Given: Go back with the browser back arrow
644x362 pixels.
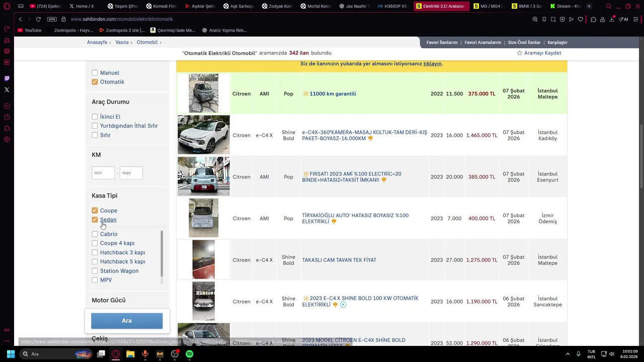Looking at the screenshot, I should tap(20, 19).
